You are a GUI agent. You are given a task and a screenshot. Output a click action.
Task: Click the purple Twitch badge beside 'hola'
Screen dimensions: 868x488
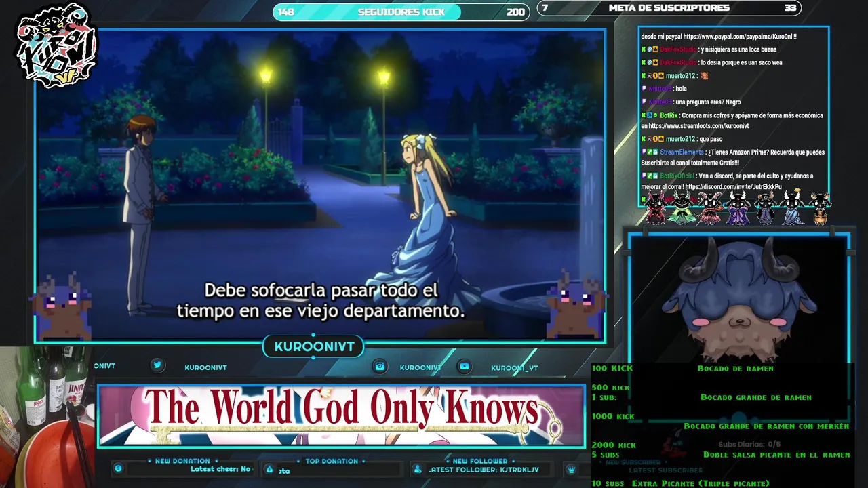coord(644,89)
